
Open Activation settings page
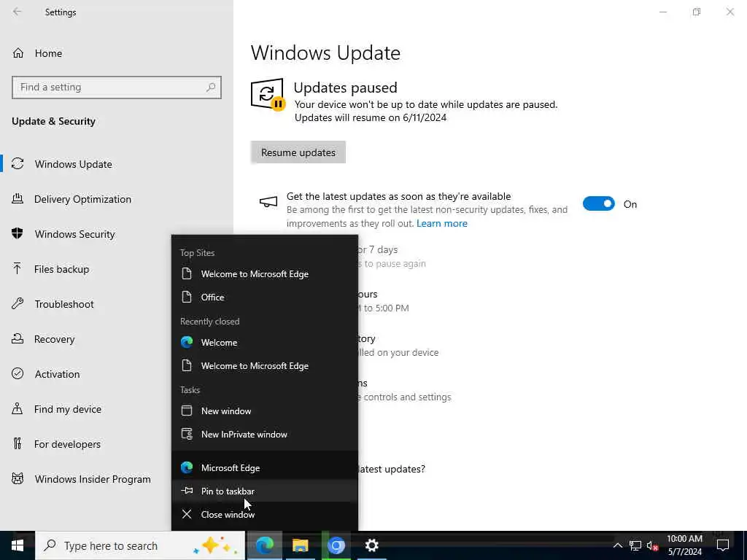(57, 374)
